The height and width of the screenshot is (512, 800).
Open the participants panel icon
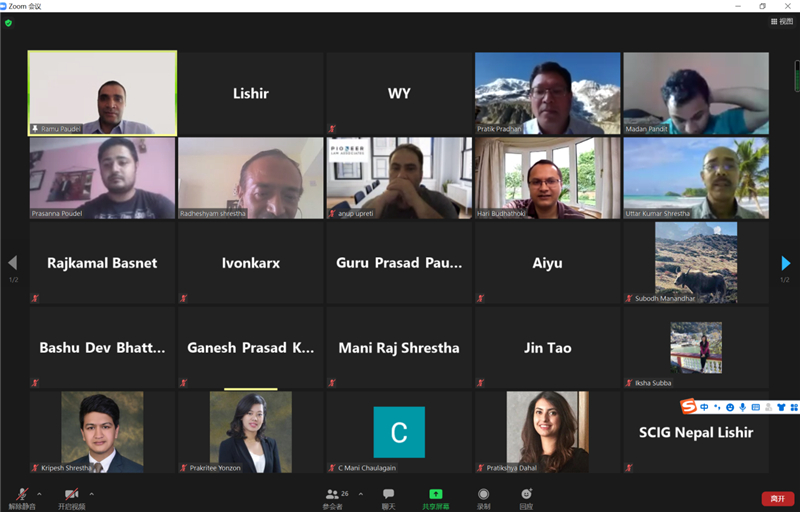(332, 494)
